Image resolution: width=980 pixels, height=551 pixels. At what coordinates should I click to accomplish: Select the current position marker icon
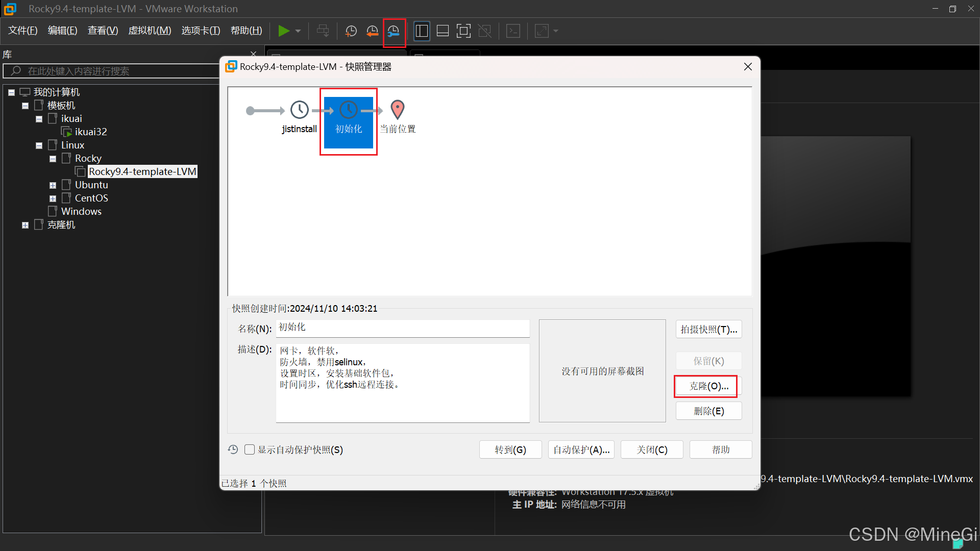point(398,110)
